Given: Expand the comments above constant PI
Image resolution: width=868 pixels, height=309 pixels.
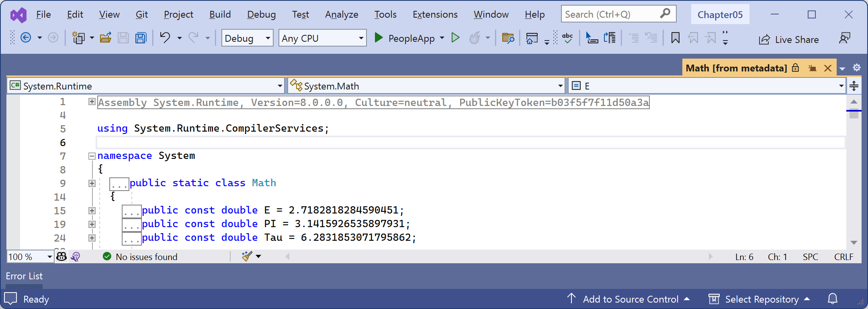Looking at the screenshot, I should (x=92, y=224).
